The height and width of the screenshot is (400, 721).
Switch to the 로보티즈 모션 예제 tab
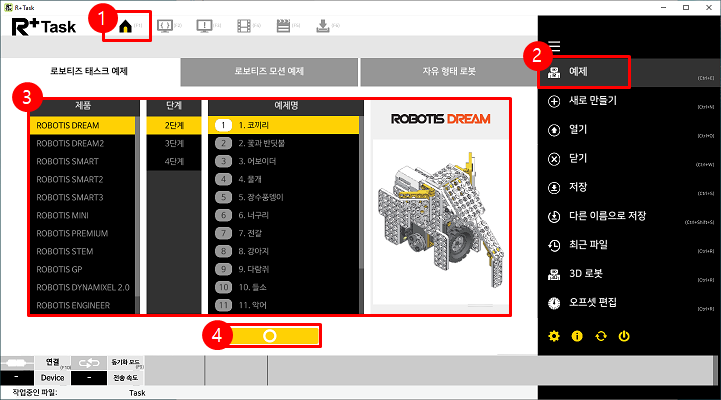270,71
